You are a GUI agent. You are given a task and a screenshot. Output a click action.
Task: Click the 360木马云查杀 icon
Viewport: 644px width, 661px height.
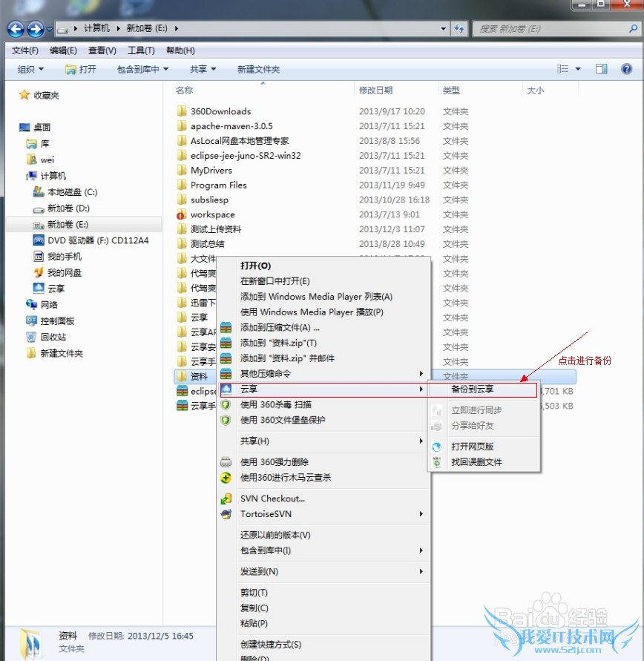pyautogui.click(x=226, y=478)
